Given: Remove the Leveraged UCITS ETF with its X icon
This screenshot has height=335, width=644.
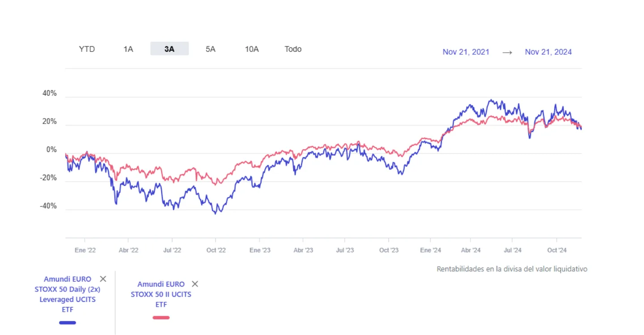Looking at the screenshot, I should pyautogui.click(x=103, y=279).
